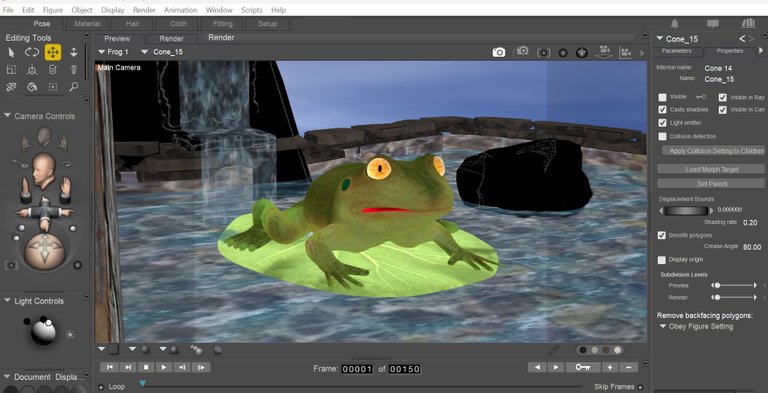Enable the Visible checkbox
The image size is (768, 393).
pyautogui.click(x=662, y=97)
